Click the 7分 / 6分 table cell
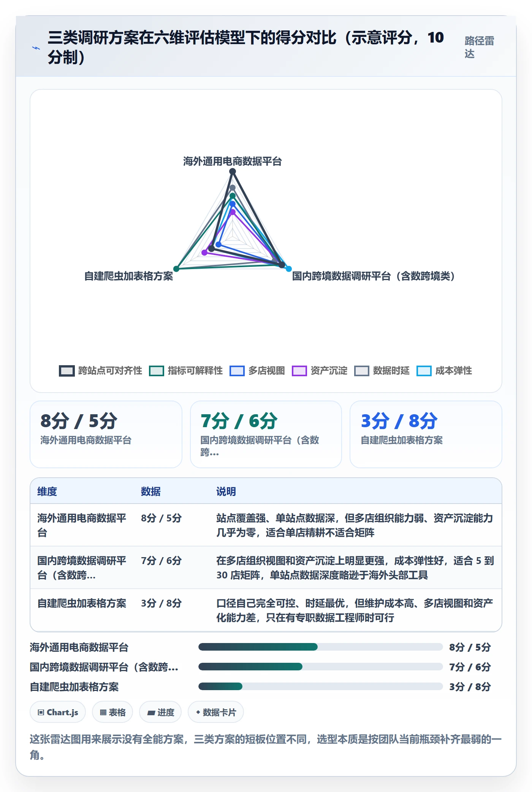Viewport: 532px width, 792px height. [x=161, y=561]
